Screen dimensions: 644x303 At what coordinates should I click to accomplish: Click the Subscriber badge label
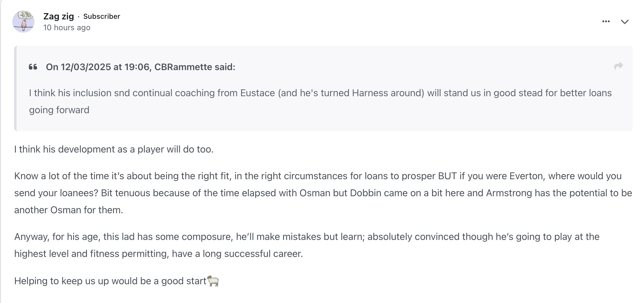(x=102, y=16)
